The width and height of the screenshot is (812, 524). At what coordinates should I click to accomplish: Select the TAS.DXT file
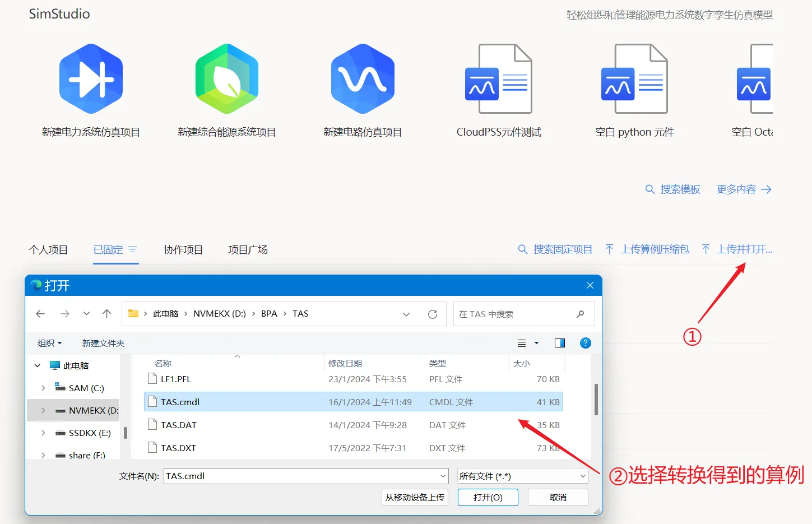click(178, 448)
